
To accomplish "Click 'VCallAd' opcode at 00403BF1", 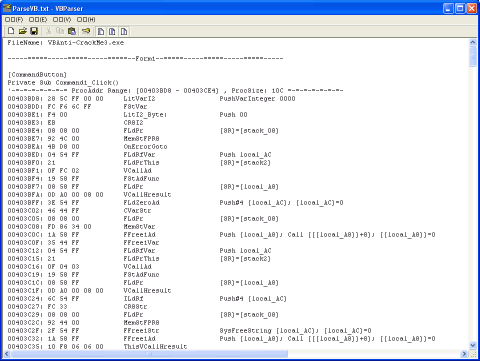I will click(x=137, y=171).
